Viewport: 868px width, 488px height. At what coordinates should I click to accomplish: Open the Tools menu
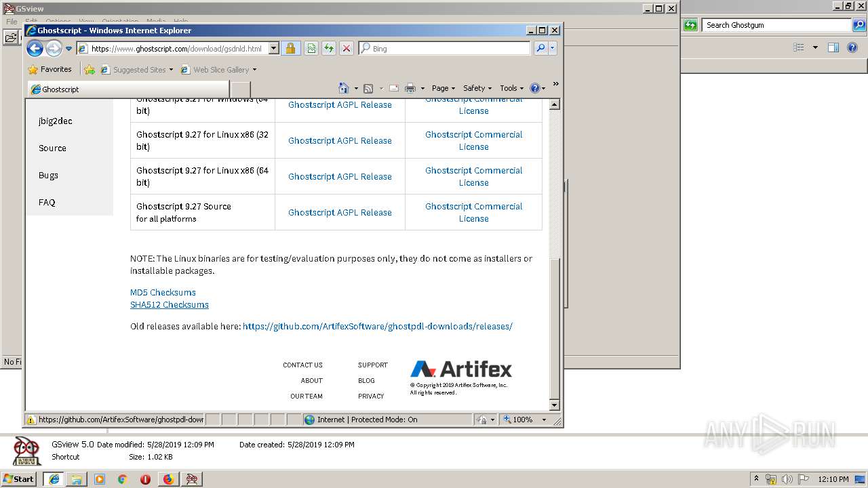pos(512,88)
